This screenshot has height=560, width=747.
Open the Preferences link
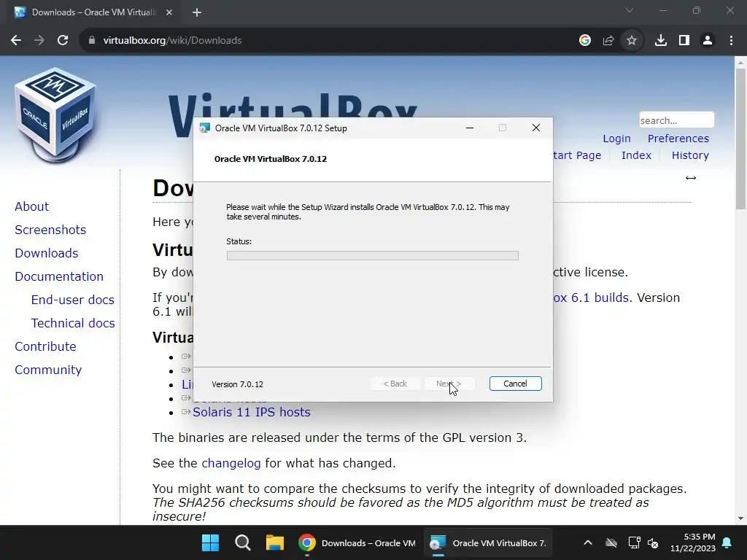click(678, 139)
